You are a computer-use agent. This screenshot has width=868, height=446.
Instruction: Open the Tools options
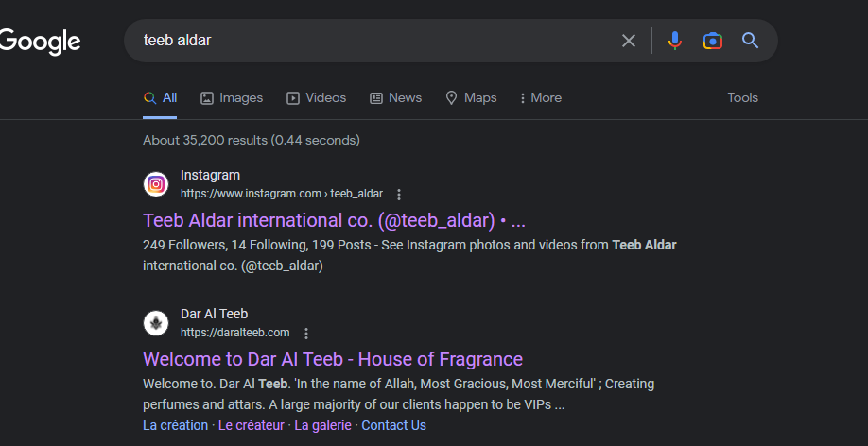coord(742,98)
